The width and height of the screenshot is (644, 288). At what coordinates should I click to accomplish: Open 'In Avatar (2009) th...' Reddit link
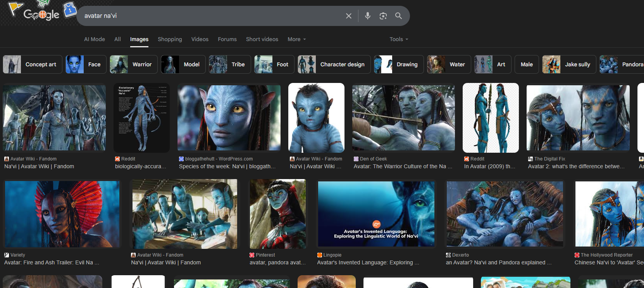pyautogui.click(x=490, y=166)
